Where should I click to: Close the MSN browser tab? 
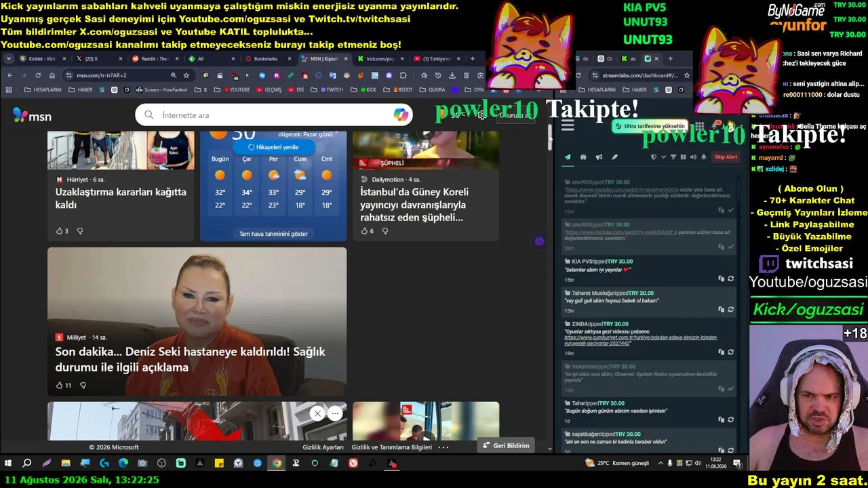pyautogui.click(x=346, y=59)
